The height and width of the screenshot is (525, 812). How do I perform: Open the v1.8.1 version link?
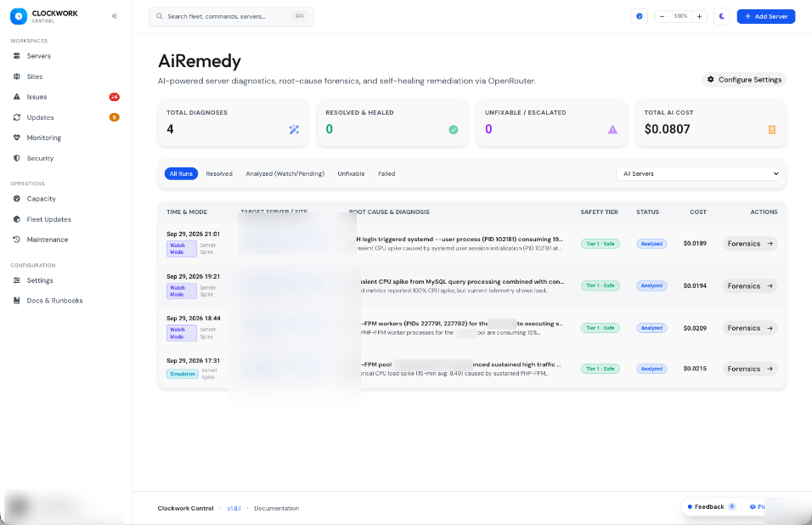point(234,508)
